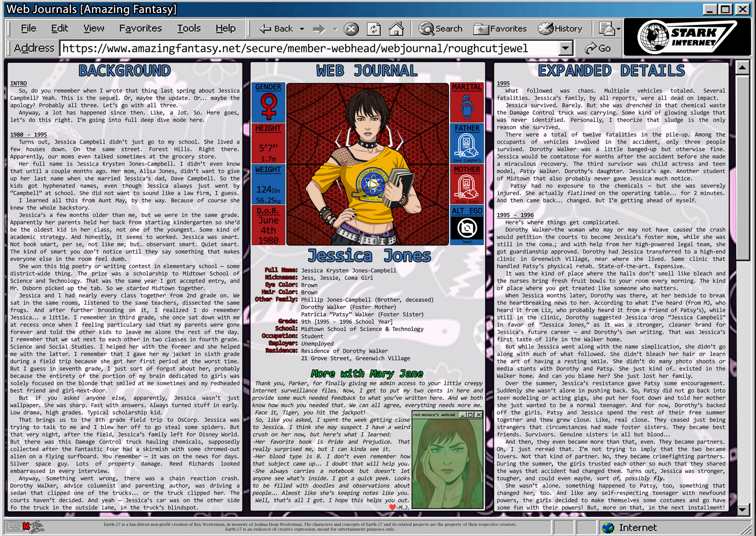This screenshot has height=536, width=756.
Task: Click the 1995 - 1996 subheading
Action: [515, 215]
